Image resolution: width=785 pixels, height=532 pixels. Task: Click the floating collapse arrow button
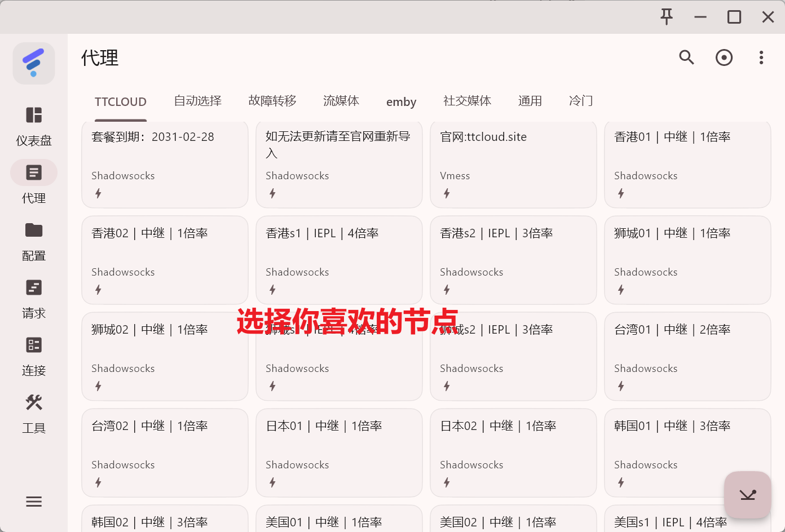[x=748, y=495]
